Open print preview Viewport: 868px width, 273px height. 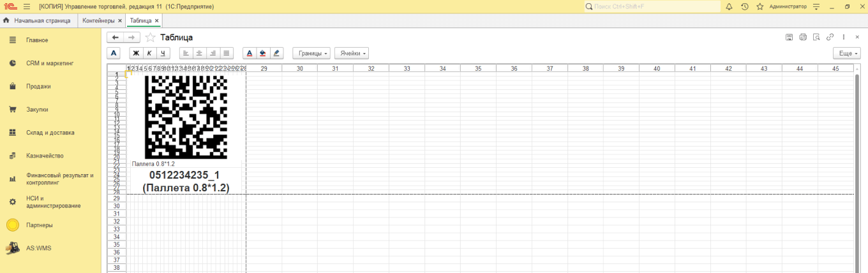(816, 37)
